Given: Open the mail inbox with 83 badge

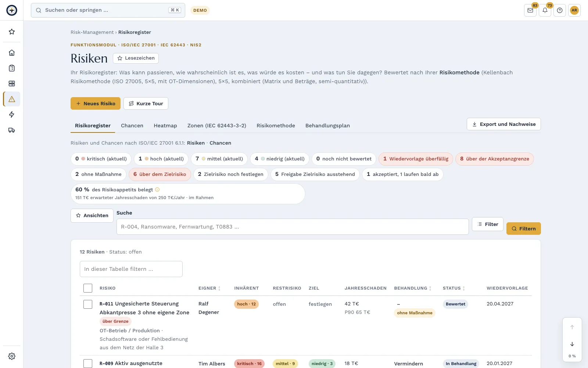Looking at the screenshot, I should point(530,10).
